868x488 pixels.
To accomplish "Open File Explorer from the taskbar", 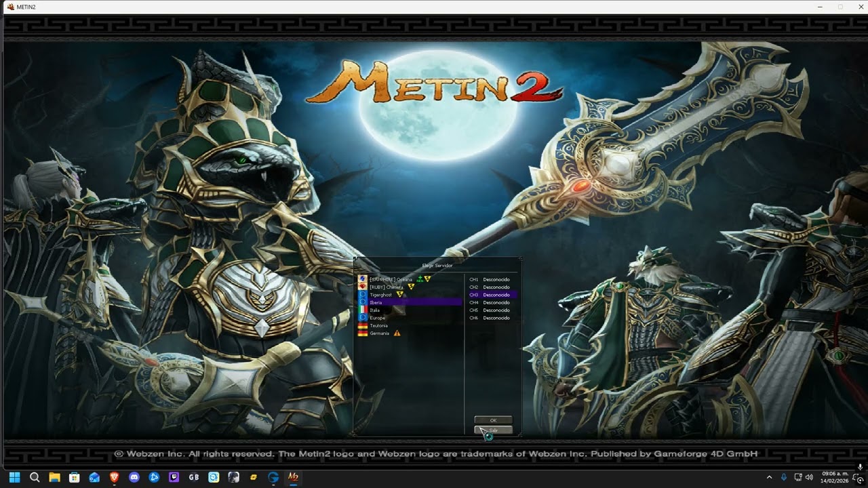I will tap(54, 477).
